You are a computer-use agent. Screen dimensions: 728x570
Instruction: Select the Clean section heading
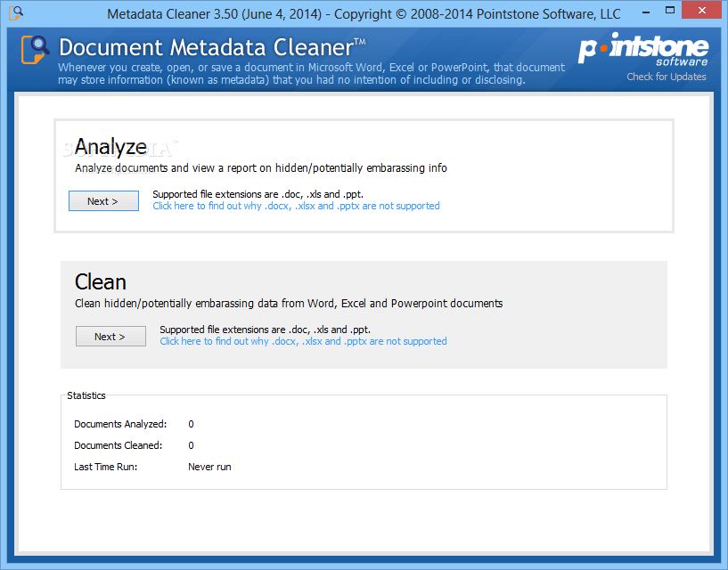pos(100,281)
